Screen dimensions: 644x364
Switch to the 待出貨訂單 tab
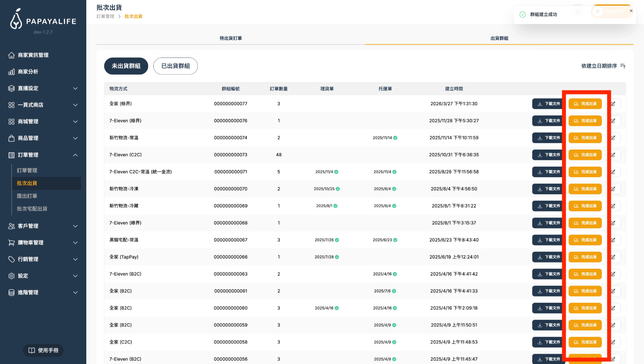231,38
